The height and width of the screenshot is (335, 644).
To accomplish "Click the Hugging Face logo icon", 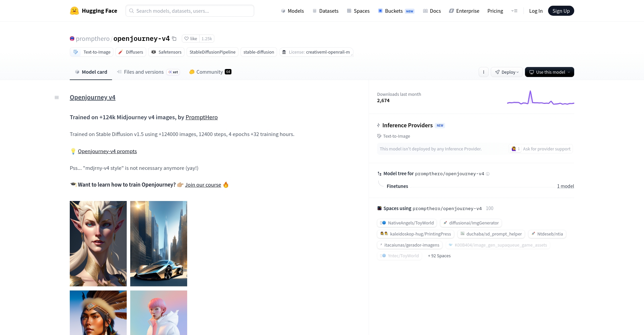I will pyautogui.click(x=74, y=11).
